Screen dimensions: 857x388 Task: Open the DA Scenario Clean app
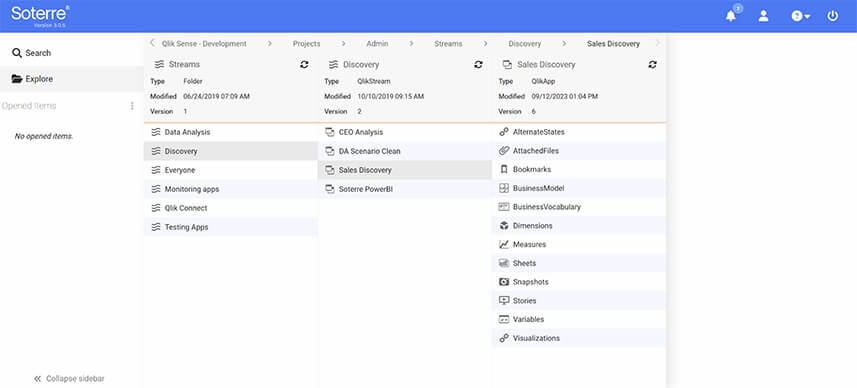coord(404,151)
